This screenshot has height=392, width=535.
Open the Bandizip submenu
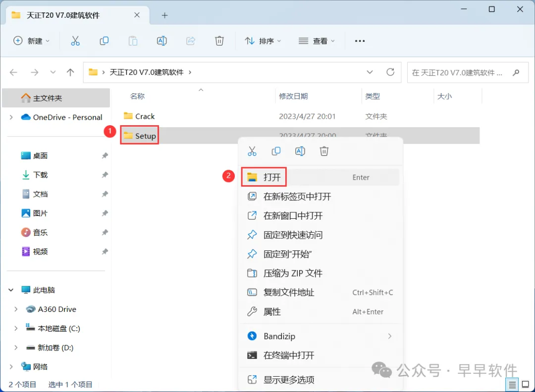(320, 336)
